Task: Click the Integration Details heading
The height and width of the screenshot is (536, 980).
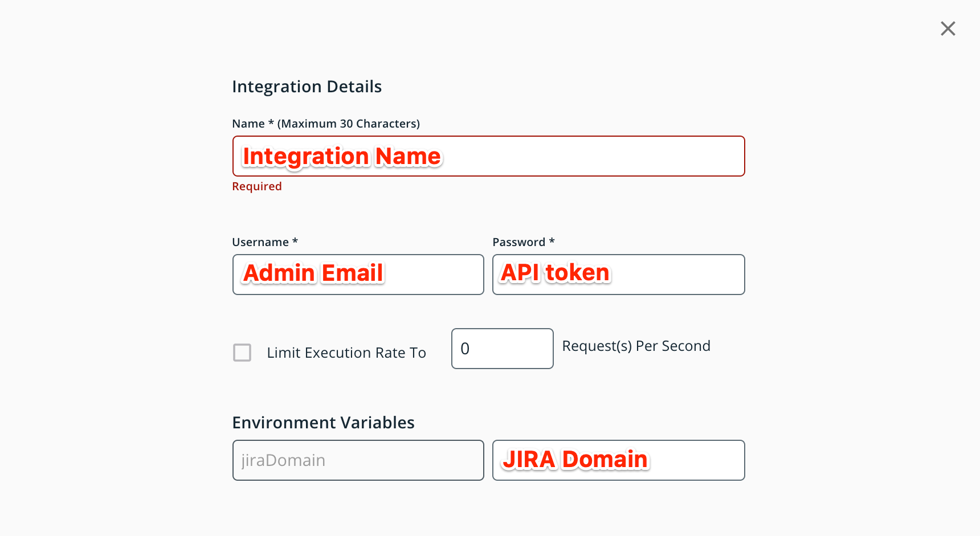Action: point(307,87)
